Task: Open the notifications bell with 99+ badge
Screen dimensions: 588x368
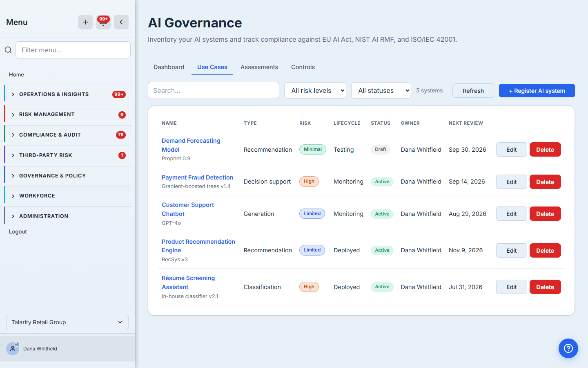Action: tap(103, 22)
